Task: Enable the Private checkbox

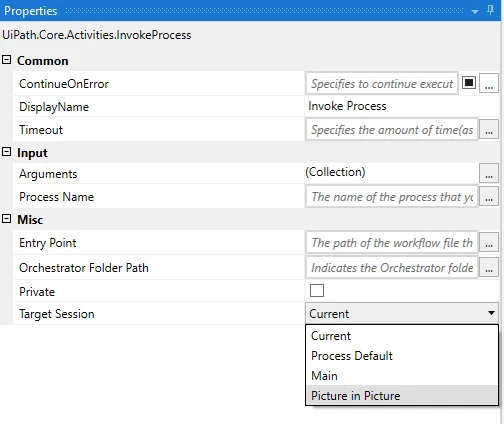Action: point(317,290)
